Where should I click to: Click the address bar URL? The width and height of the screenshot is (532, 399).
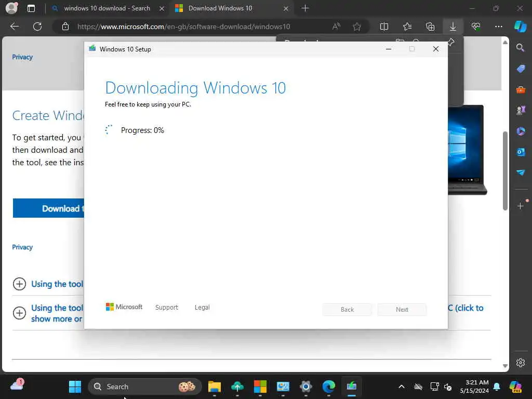pyautogui.click(x=183, y=26)
